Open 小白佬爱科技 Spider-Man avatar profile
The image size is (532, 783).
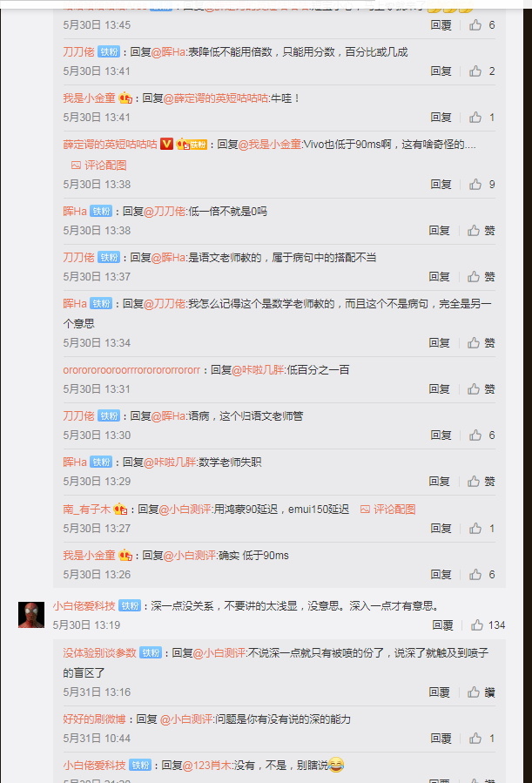[31, 615]
